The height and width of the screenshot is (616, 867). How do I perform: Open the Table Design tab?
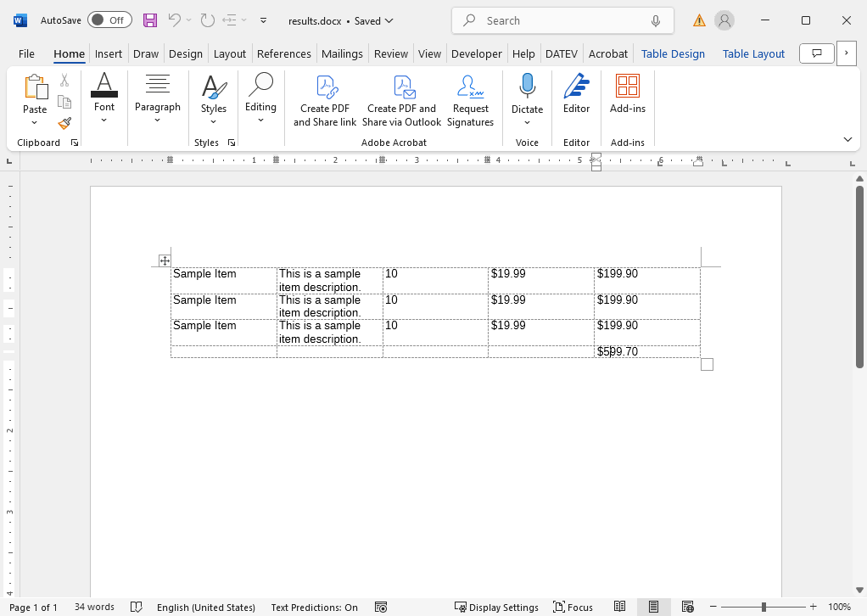click(x=673, y=53)
